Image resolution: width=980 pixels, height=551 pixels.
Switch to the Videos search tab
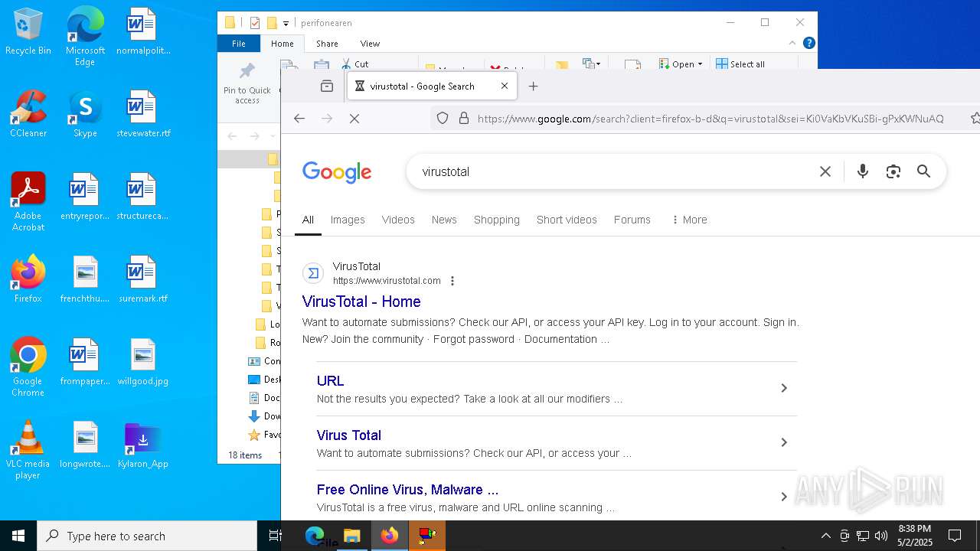(398, 220)
